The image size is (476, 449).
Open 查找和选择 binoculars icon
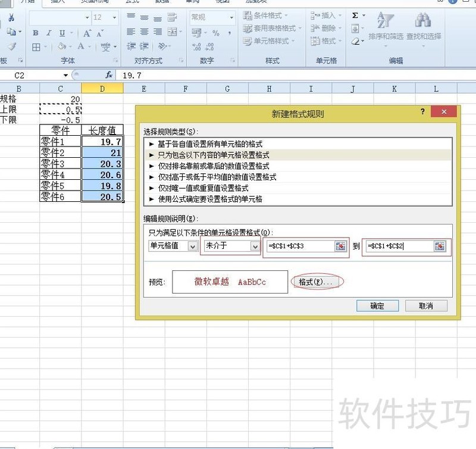tap(423, 21)
